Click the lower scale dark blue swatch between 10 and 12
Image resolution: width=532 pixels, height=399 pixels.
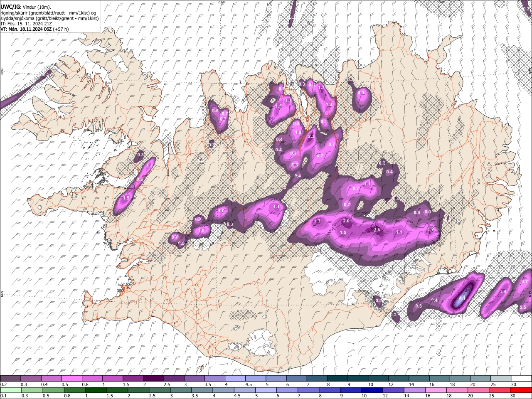tap(372, 390)
